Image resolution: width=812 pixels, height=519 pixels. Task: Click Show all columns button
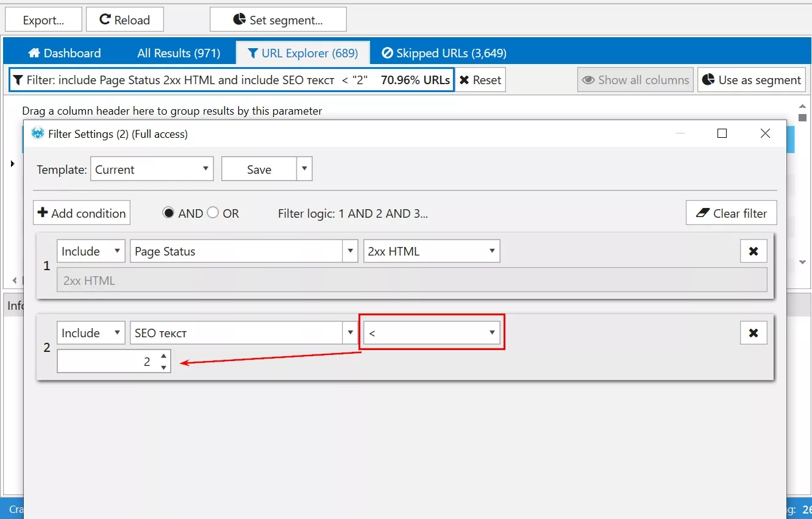point(635,80)
